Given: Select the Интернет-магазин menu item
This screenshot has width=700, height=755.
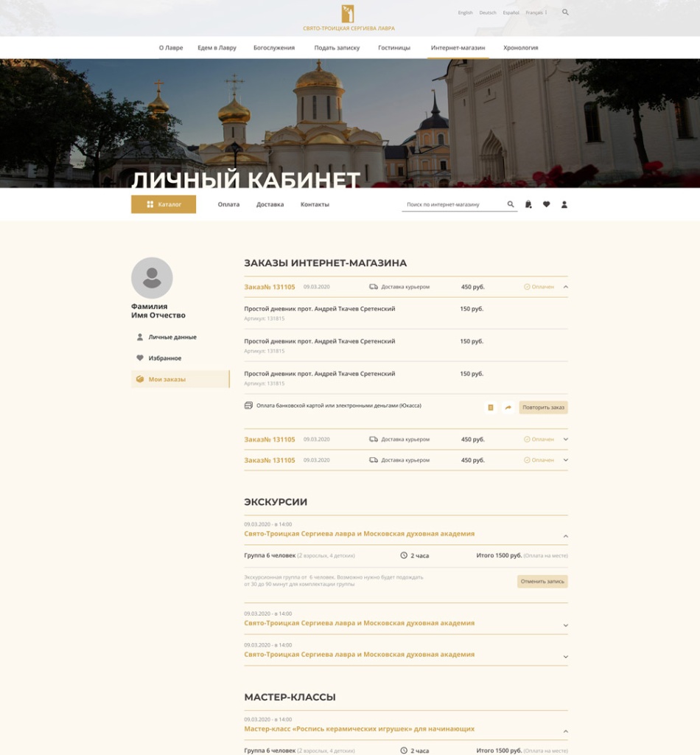Looking at the screenshot, I should [x=458, y=48].
